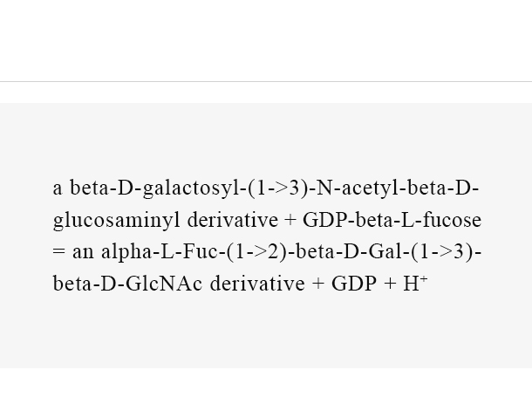Click the plus sign after GlcNAc derivative
The width and height of the screenshot is (532, 404).
318,284
